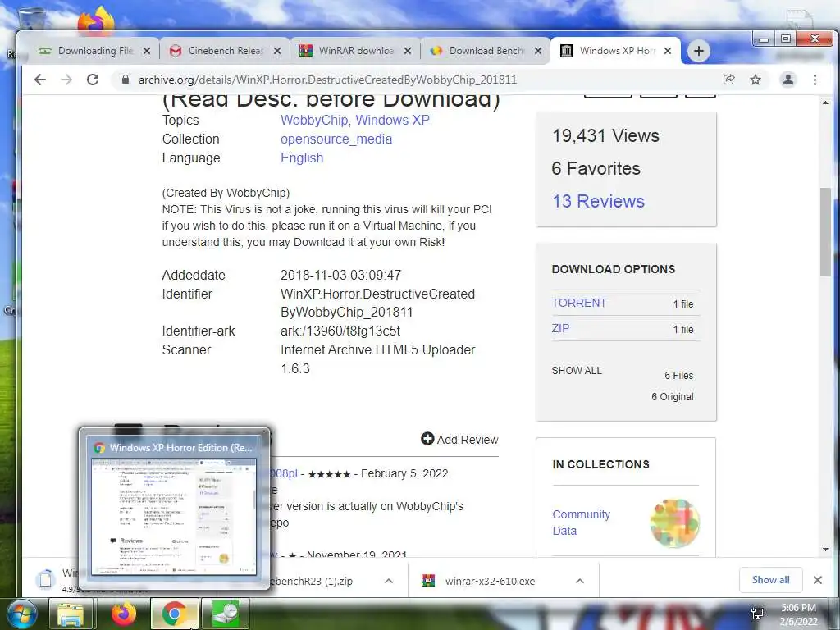Click SHOW ALL download files
840x630 pixels.
[x=577, y=371]
